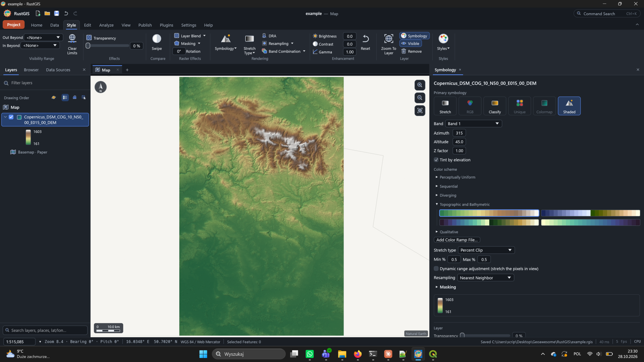The image size is (644, 362).
Task: Toggle the Visible layer button
Action: [411, 43]
